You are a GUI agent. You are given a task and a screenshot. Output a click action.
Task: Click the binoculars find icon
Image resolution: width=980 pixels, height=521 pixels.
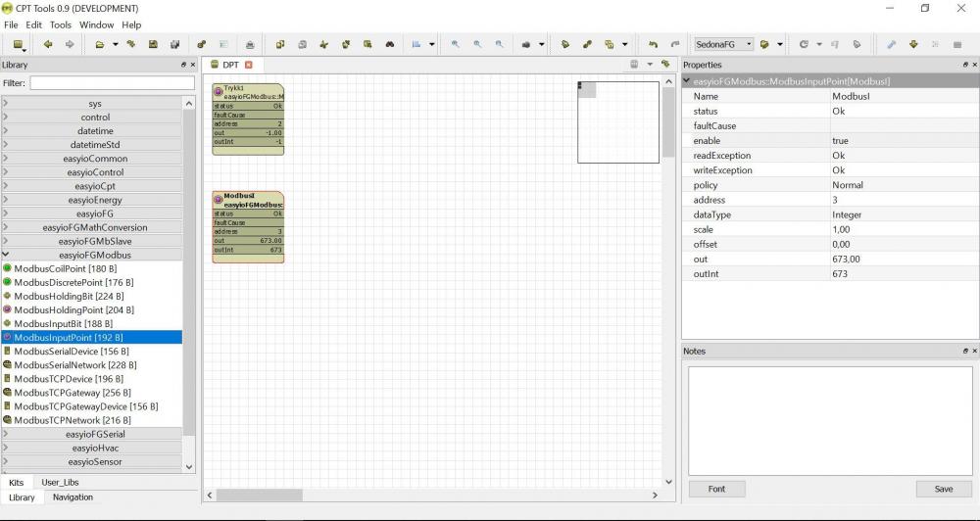(x=389, y=44)
